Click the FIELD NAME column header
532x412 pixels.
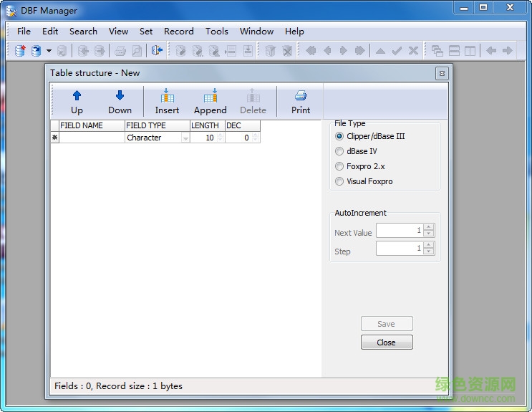point(92,125)
